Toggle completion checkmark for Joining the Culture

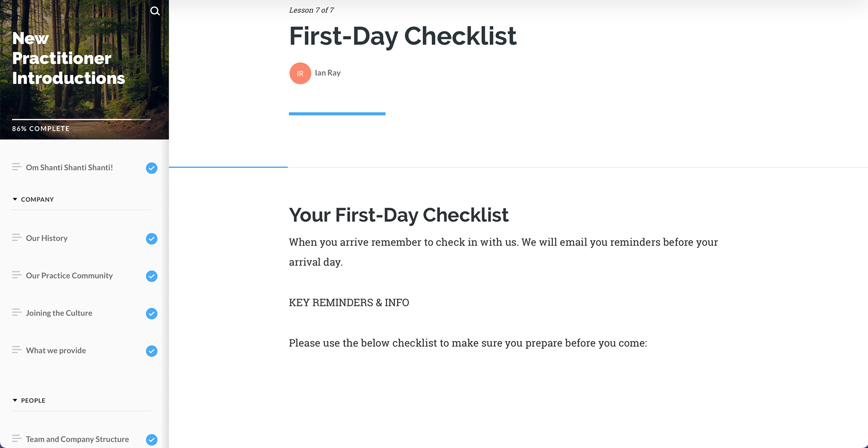[152, 314]
